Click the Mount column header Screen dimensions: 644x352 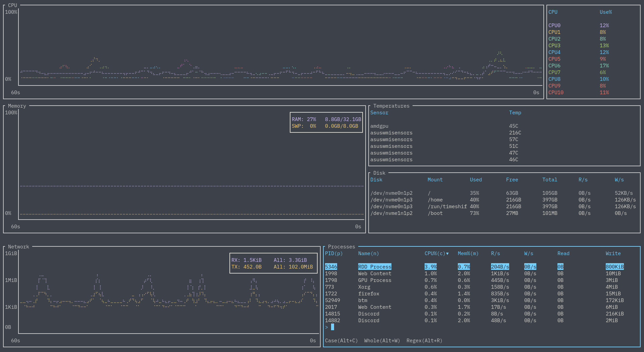[435, 180]
